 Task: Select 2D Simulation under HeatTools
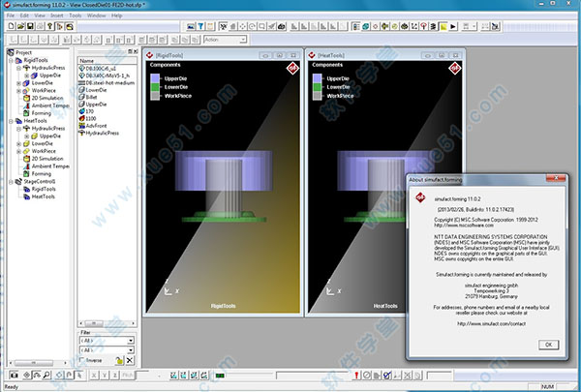coord(48,159)
